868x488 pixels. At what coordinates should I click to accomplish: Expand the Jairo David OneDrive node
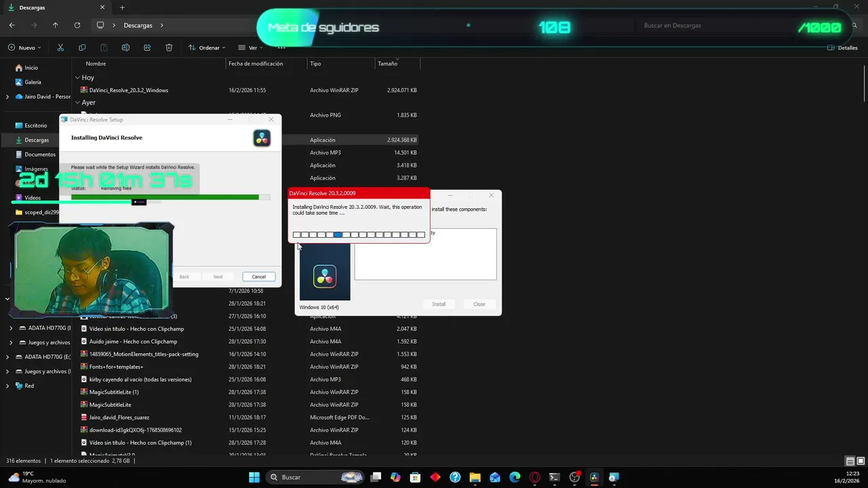pos(7,96)
